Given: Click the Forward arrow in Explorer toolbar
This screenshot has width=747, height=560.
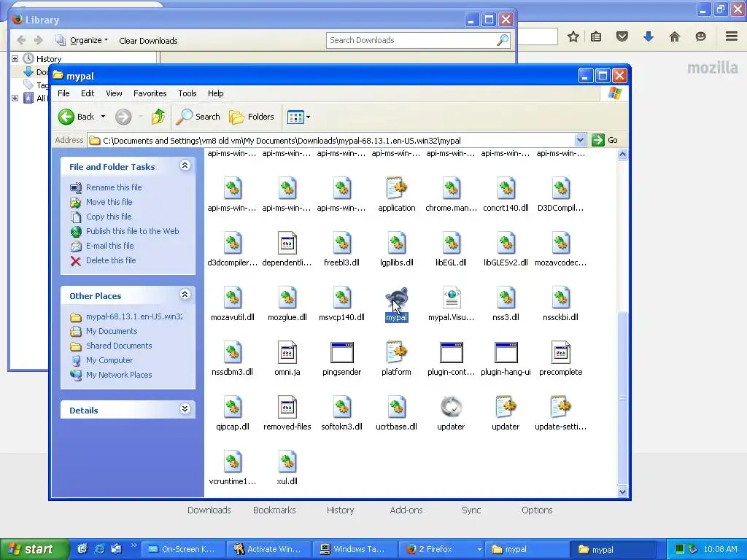Looking at the screenshot, I should (x=123, y=117).
